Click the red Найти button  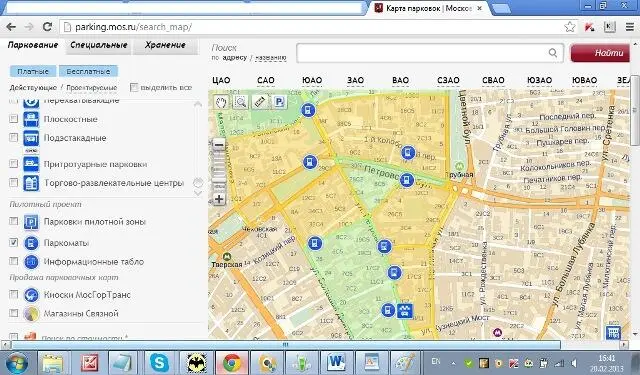(600, 53)
